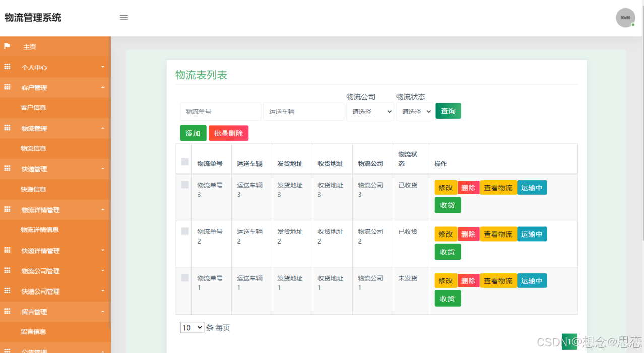Click 运输中 for 物流单号3 row

pos(532,188)
